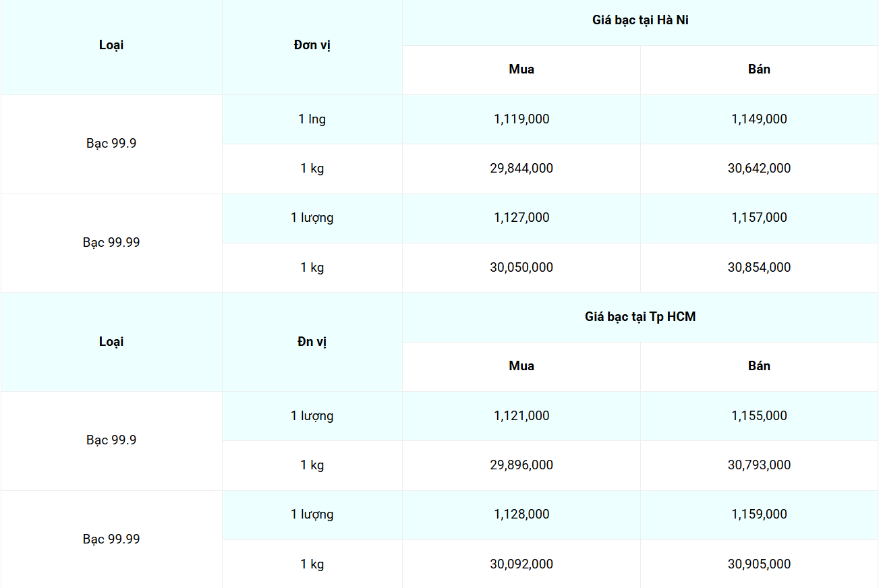The image size is (881, 588).
Task: Select the 1,127,000 buy price
Action: 521,218
